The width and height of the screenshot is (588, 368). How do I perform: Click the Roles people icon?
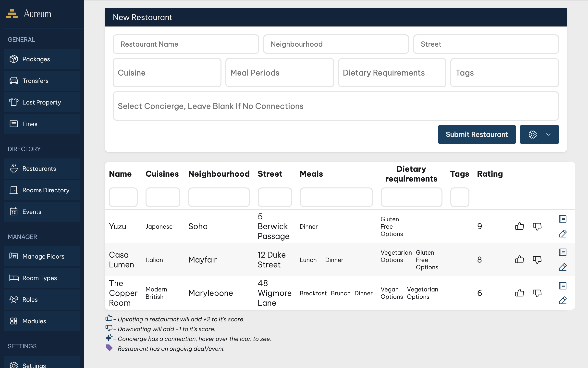[14, 299]
